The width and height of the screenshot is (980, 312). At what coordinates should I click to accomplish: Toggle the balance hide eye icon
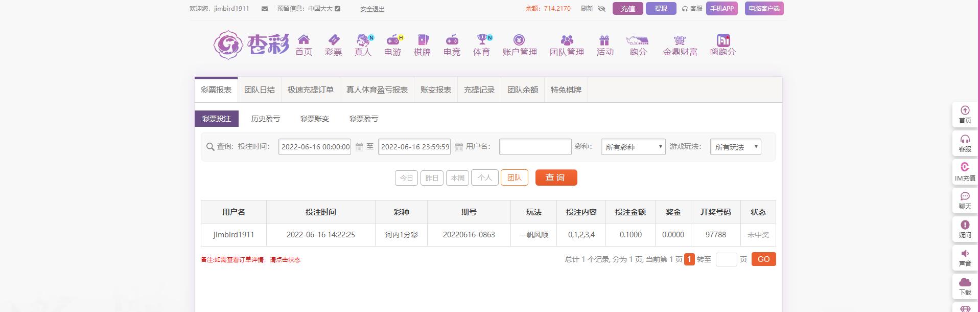click(601, 9)
